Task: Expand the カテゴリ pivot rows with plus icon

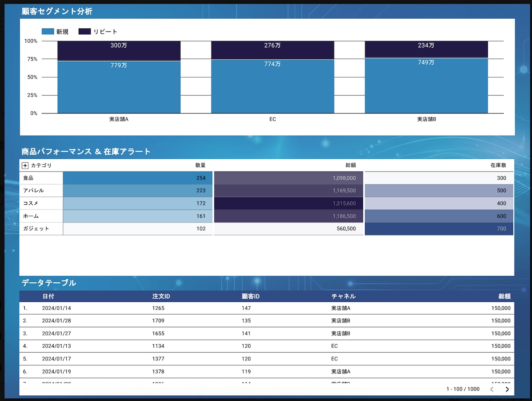Action: point(25,165)
